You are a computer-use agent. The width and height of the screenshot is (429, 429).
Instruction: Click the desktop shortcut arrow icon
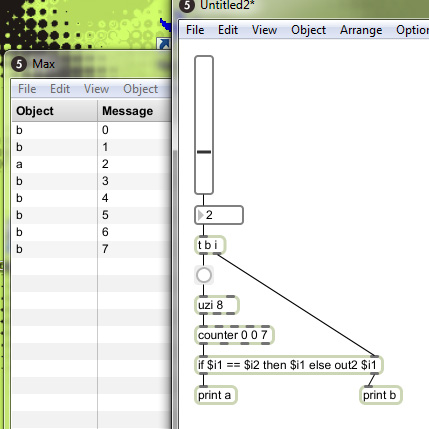164,44
